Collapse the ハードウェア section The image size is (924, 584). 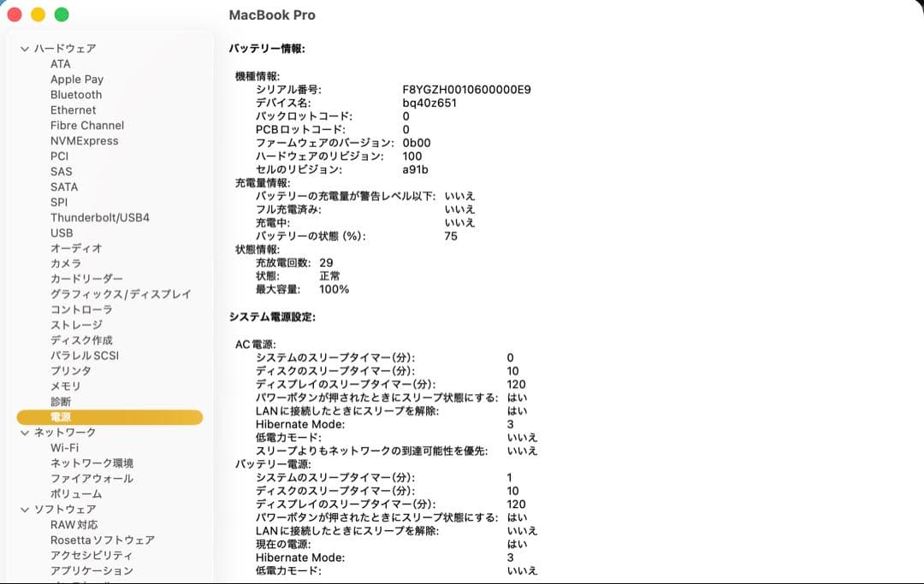(x=24, y=49)
